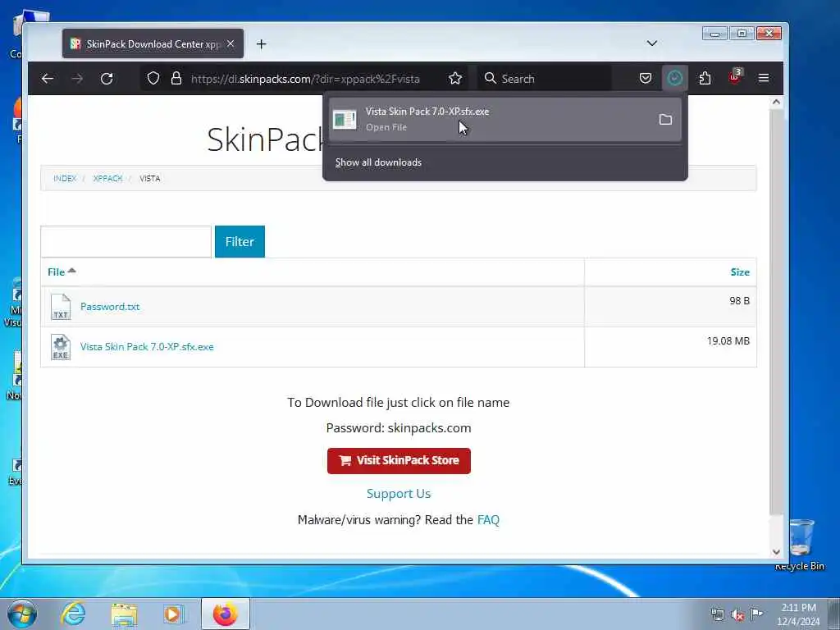The width and height of the screenshot is (840, 630).
Task: Open a new tab with plus button
Action: coord(262,44)
